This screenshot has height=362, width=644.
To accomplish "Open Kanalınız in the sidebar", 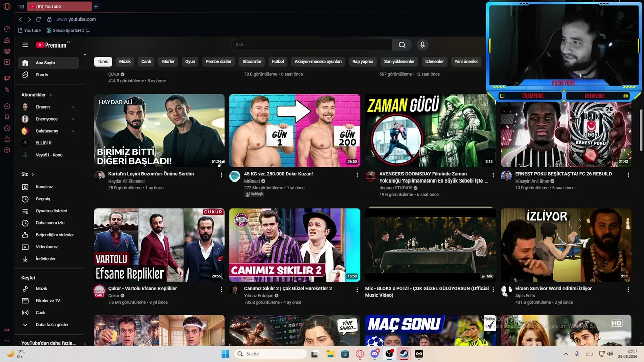I will point(48,187).
